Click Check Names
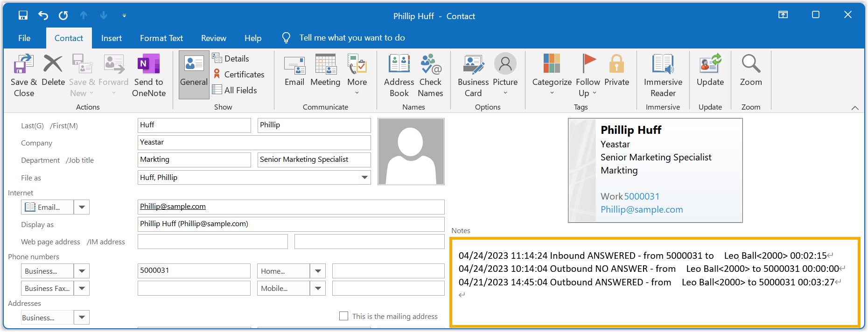868x332 pixels. tap(430, 75)
